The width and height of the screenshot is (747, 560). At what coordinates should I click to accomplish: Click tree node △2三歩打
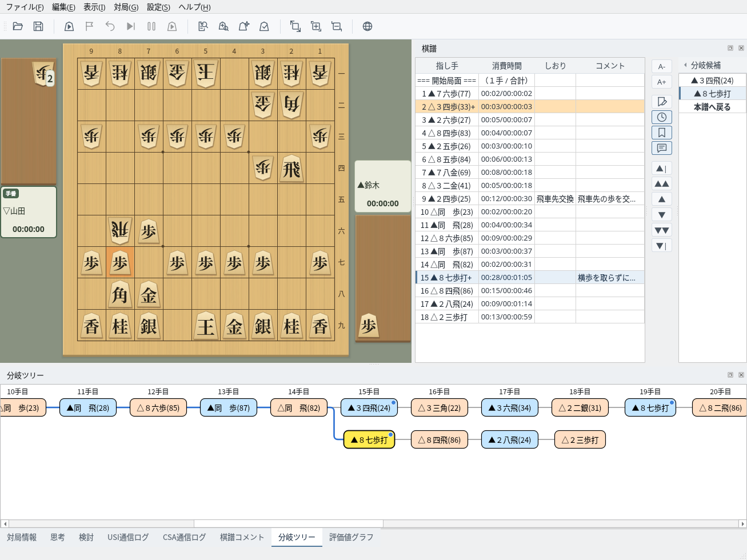coord(580,440)
